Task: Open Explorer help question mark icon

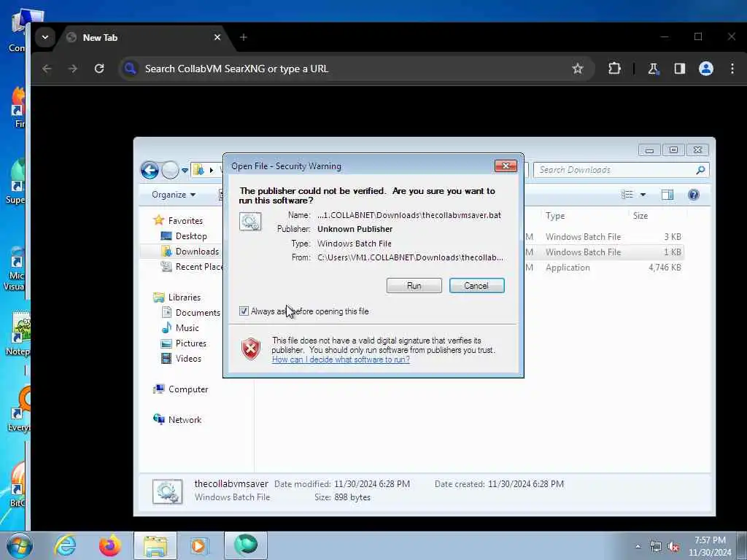Action: point(694,194)
